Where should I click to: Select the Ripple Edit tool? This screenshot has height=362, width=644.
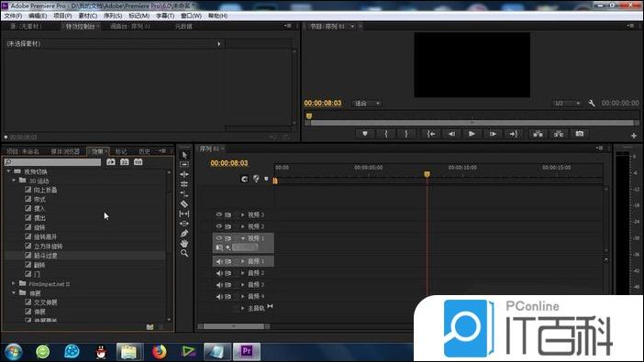click(x=184, y=174)
